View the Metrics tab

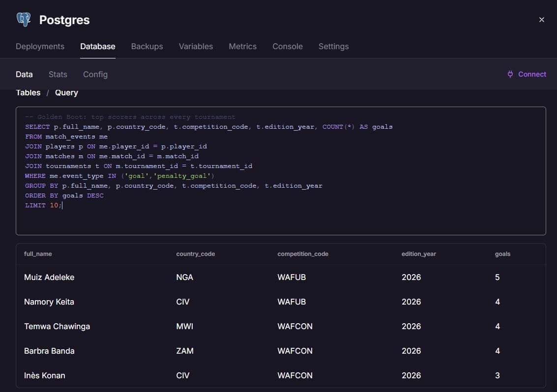click(243, 47)
